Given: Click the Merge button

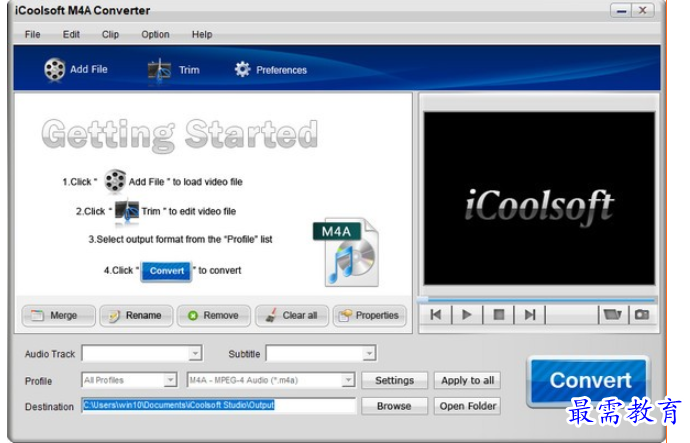Looking at the screenshot, I should point(58,315).
